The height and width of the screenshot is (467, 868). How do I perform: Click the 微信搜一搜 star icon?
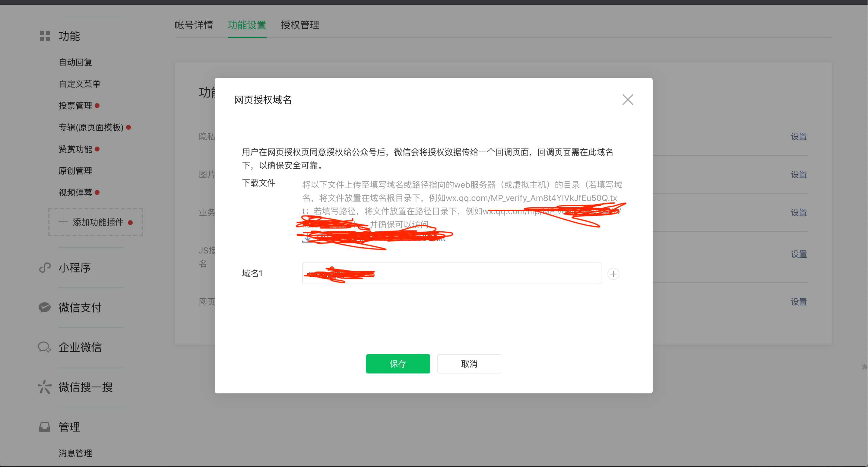[x=44, y=387]
